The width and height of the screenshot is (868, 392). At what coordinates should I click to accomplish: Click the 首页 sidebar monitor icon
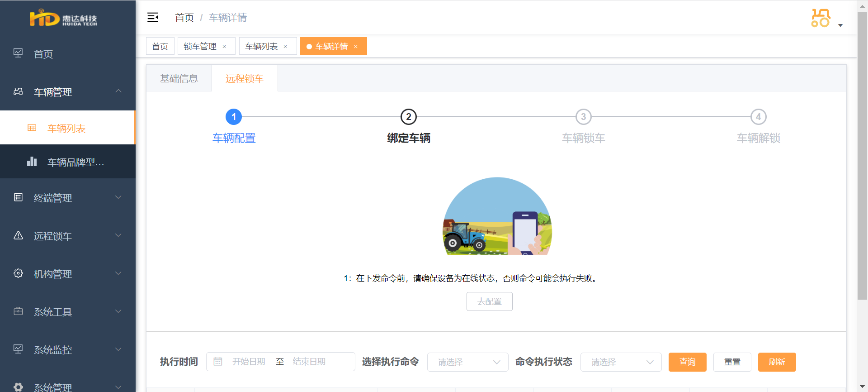(x=18, y=53)
